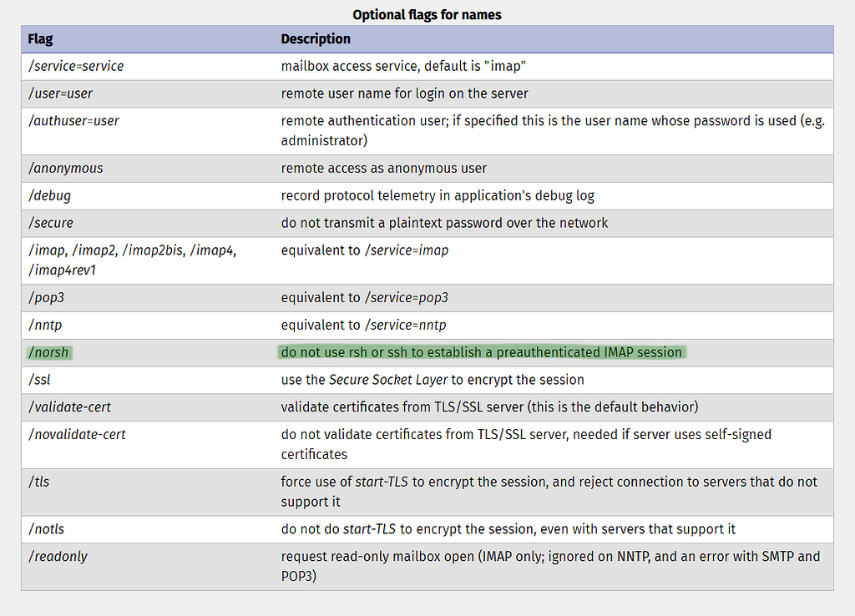
Task: Click the /nntp flag entry
Action: click(x=45, y=325)
